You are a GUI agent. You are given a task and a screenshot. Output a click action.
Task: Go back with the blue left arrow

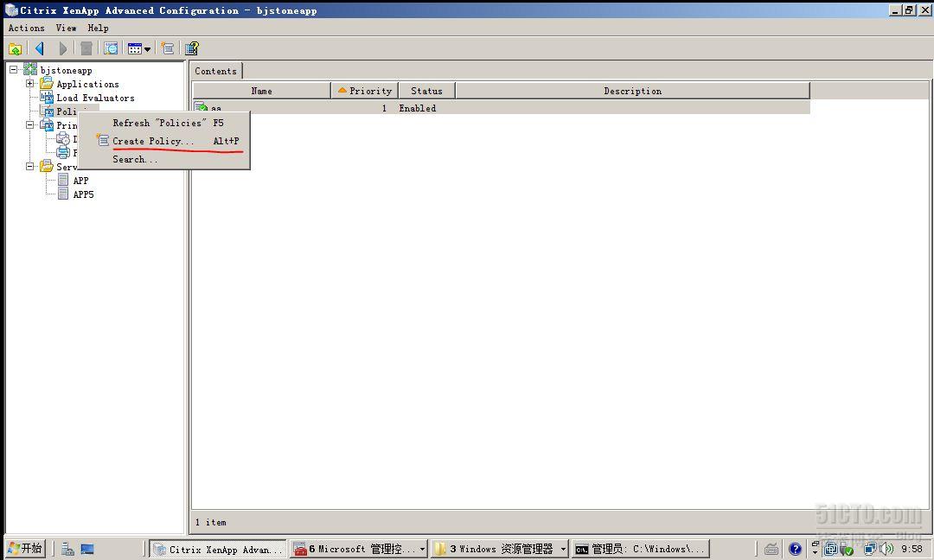[40, 48]
